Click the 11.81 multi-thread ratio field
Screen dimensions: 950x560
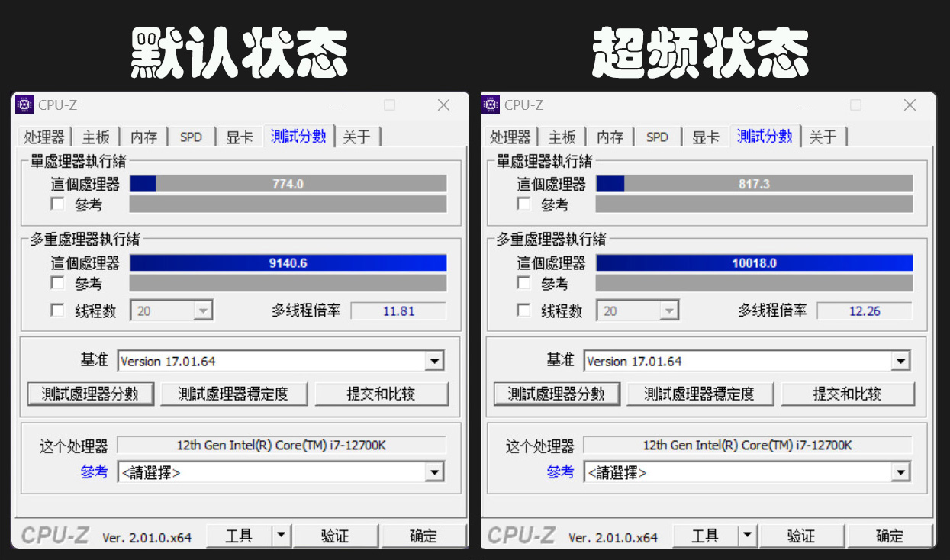pyautogui.click(x=398, y=311)
